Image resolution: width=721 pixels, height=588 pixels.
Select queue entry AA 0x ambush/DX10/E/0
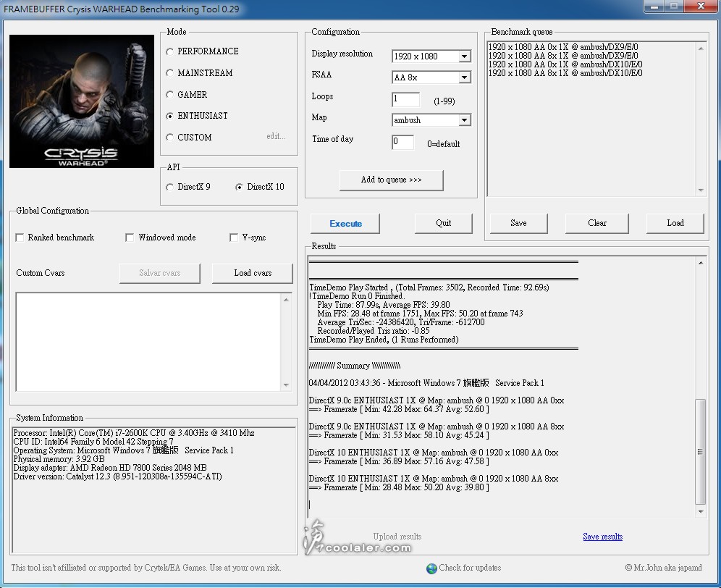coord(565,64)
